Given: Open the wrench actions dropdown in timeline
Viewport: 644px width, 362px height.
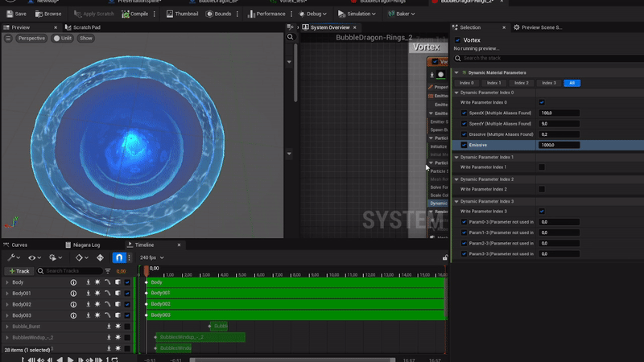Looking at the screenshot, I should point(14,257).
